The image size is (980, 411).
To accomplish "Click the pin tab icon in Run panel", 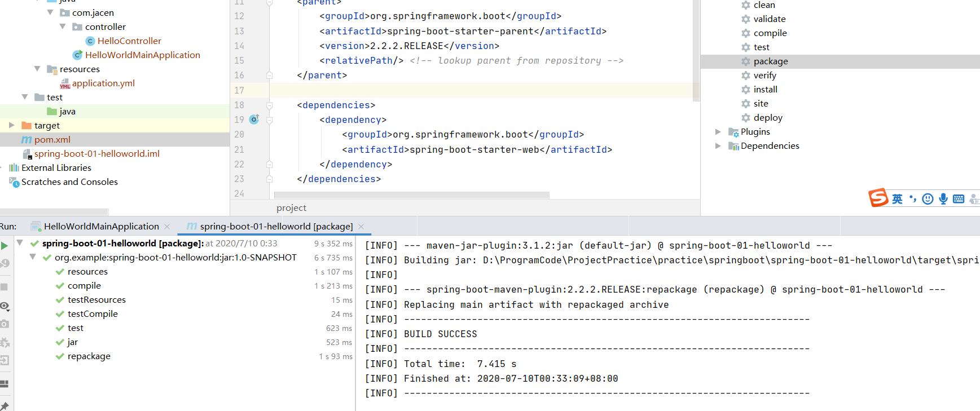I will tap(5, 406).
